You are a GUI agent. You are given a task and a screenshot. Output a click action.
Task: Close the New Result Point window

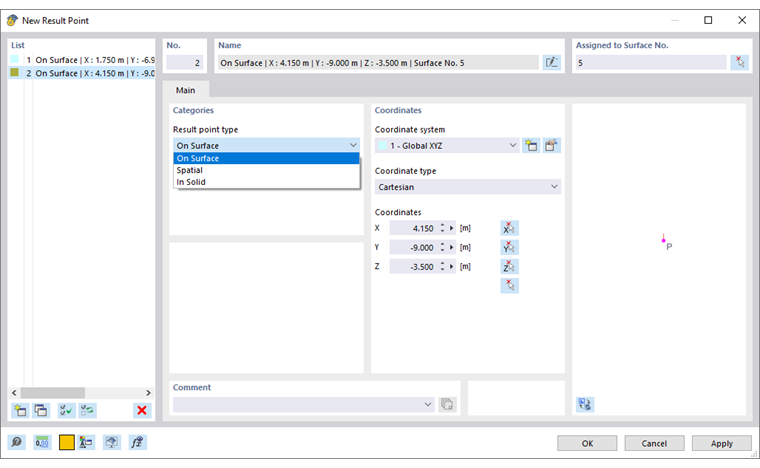pyautogui.click(x=742, y=20)
